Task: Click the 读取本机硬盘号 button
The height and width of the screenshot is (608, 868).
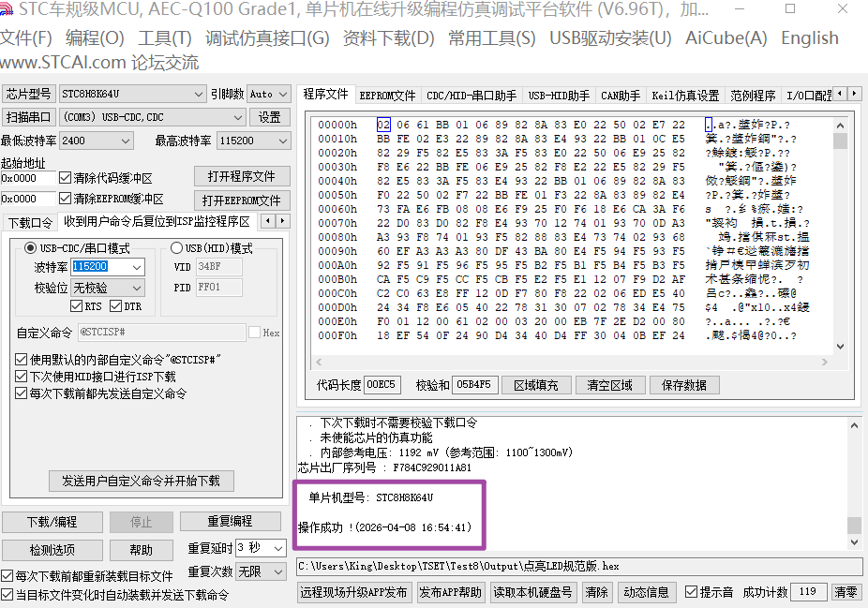Action: pos(532,592)
